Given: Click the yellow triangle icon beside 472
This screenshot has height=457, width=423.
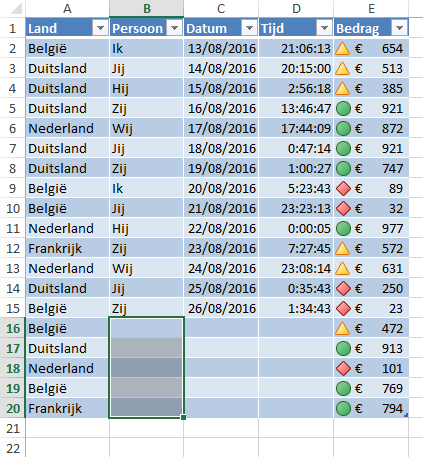Looking at the screenshot, I should (342, 329).
